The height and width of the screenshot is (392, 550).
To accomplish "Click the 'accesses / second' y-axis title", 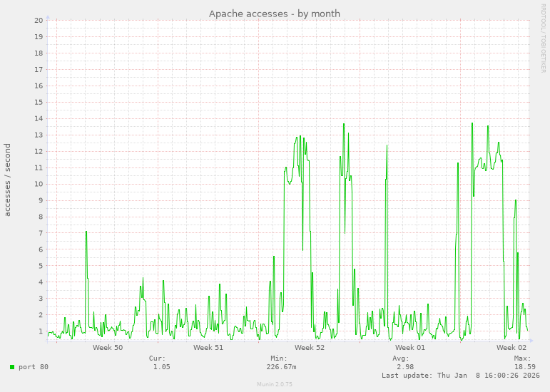I will 7,180.
